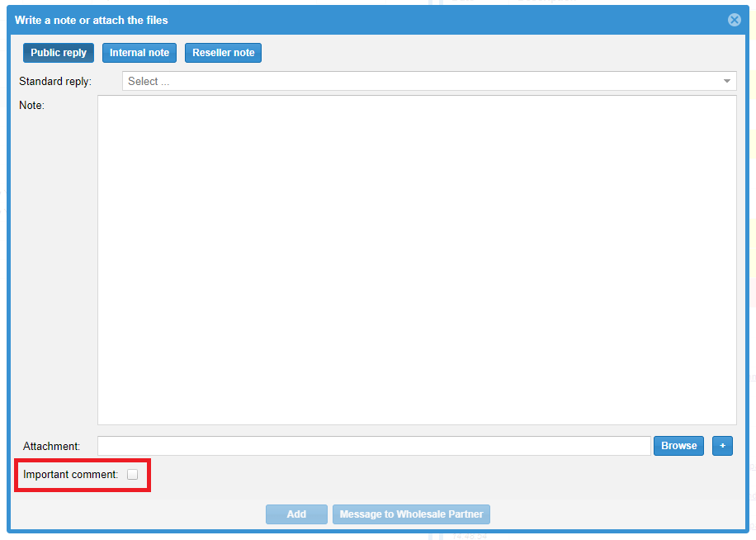Focus the Note text area
The width and height of the screenshot is (756, 540).
coord(417,260)
